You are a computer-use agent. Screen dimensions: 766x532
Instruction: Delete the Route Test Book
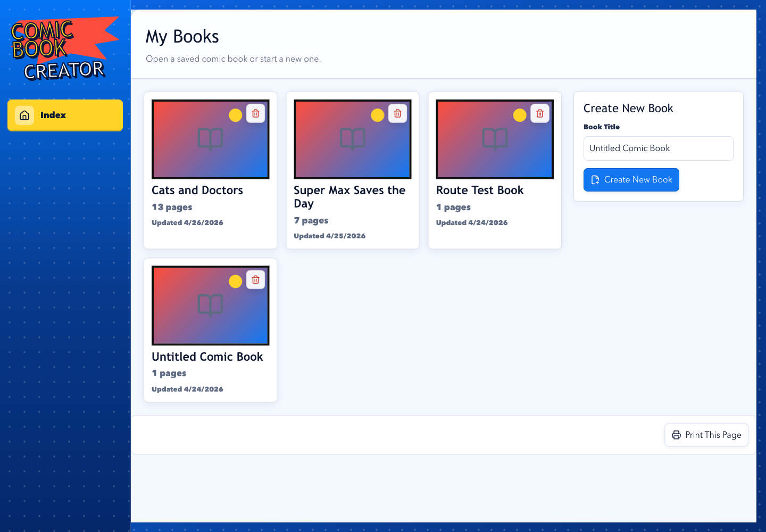(539, 113)
